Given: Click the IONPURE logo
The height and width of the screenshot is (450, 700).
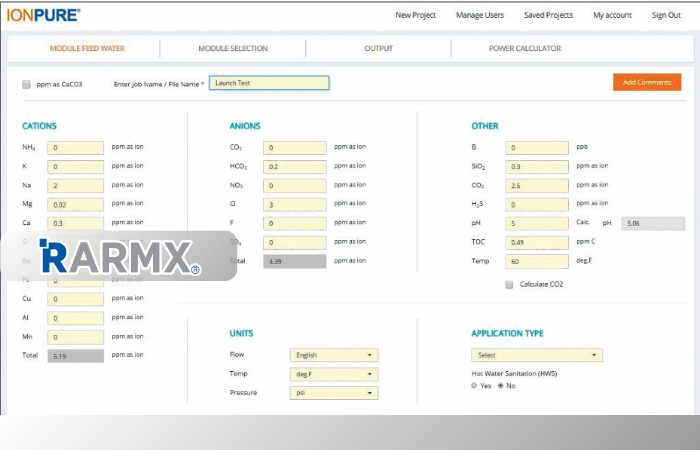Looking at the screenshot, I should pyautogui.click(x=44, y=14).
